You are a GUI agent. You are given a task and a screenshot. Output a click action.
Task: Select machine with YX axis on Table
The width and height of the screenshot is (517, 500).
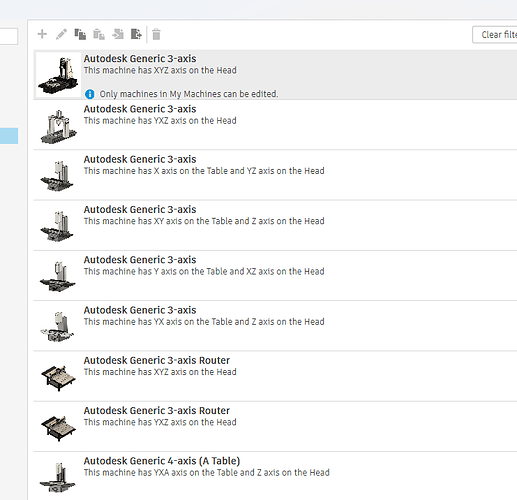[x=275, y=326]
